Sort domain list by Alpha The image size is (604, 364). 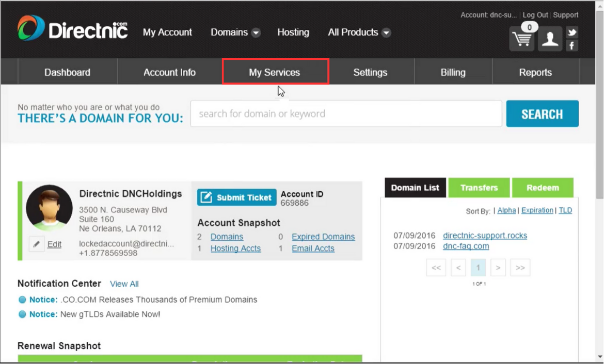506,210
